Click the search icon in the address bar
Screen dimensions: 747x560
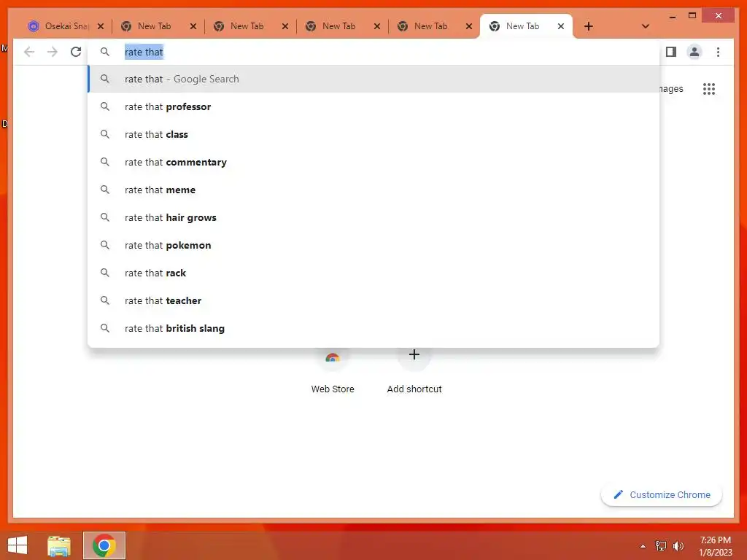click(x=105, y=52)
